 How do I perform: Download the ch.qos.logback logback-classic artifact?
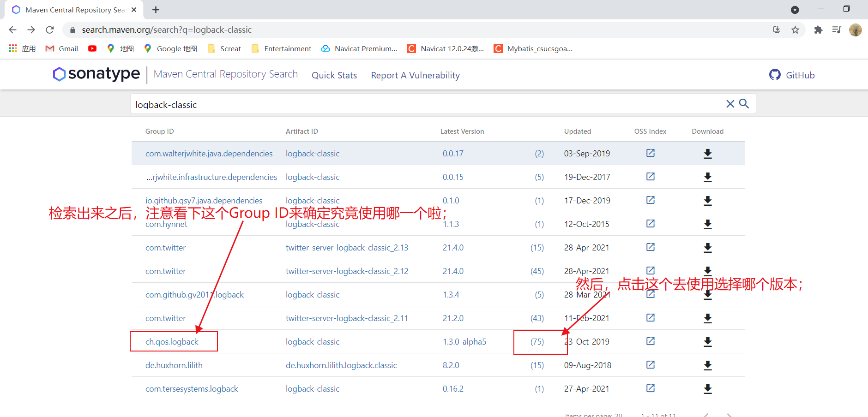point(707,342)
